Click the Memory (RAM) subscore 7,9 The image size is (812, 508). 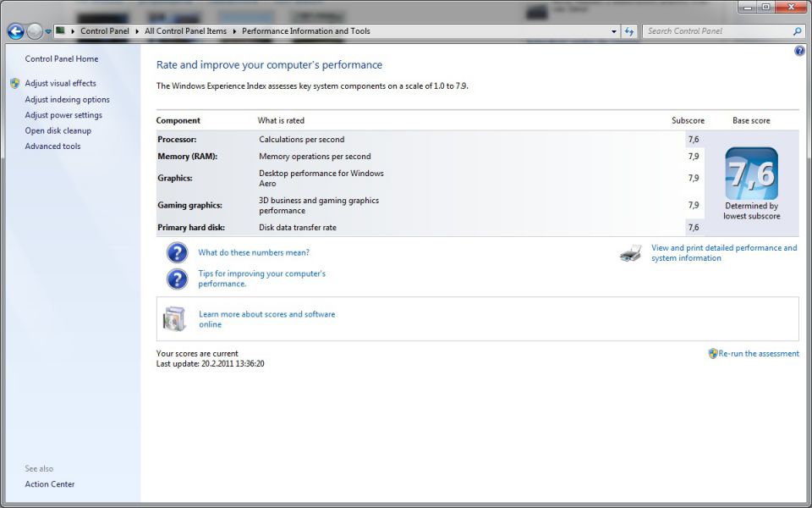coord(694,157)
